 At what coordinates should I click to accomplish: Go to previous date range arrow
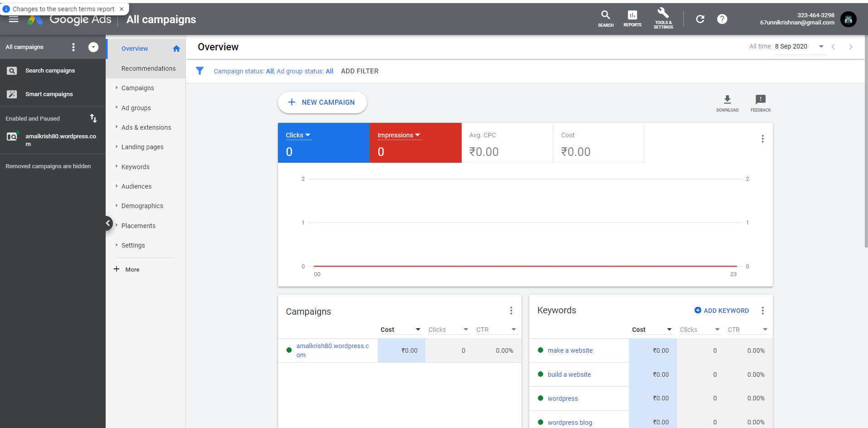(834, 47)
